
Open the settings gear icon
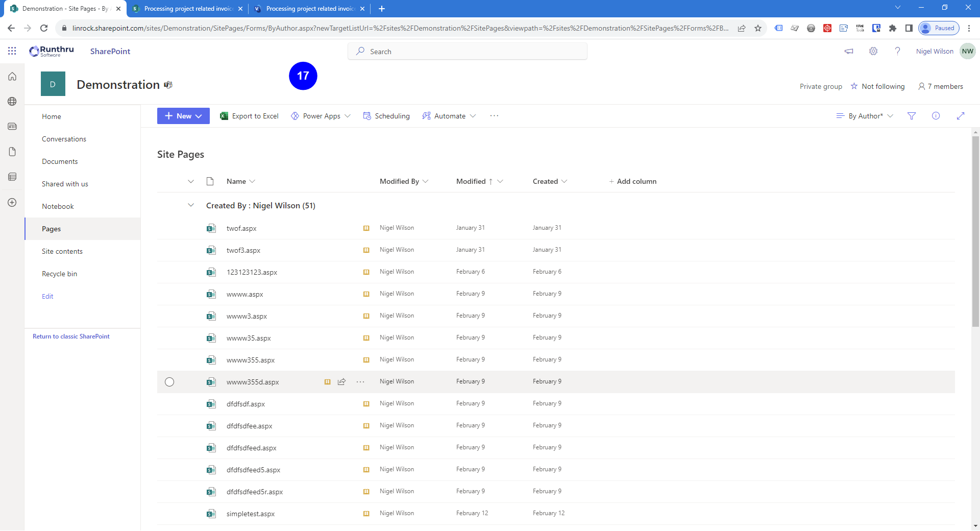pyautogui.click(x=873, y=51)
